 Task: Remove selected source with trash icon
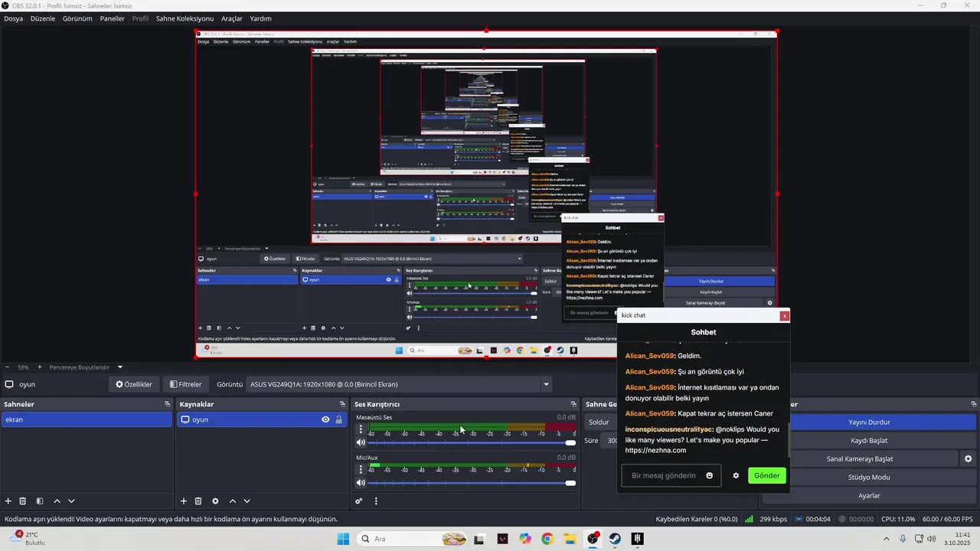(x=198, y=501)
